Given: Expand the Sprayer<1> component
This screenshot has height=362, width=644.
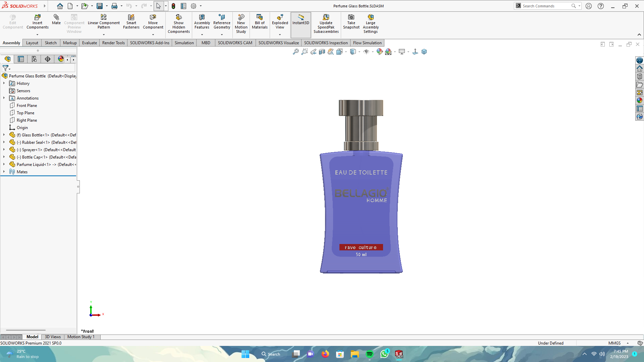Looking at the screenshot, I should [4, 149].
